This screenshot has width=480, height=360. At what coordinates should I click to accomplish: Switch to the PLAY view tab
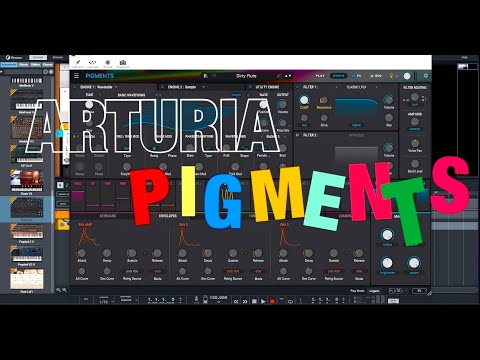tap(320, 76)
